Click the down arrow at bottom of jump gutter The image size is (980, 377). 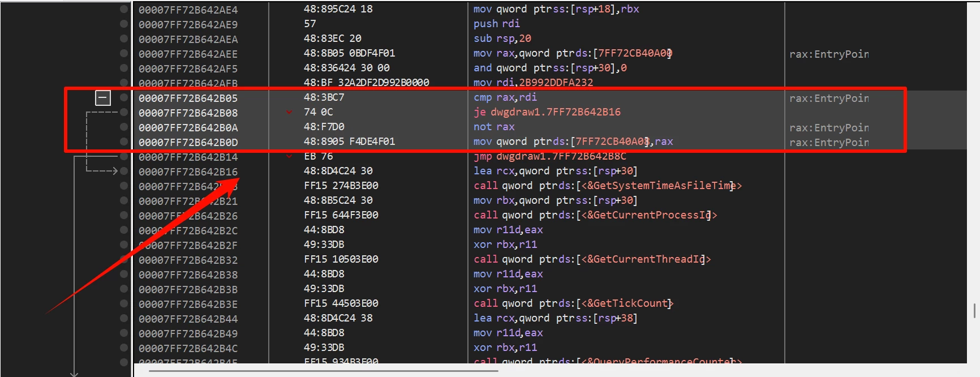point(74,373)
